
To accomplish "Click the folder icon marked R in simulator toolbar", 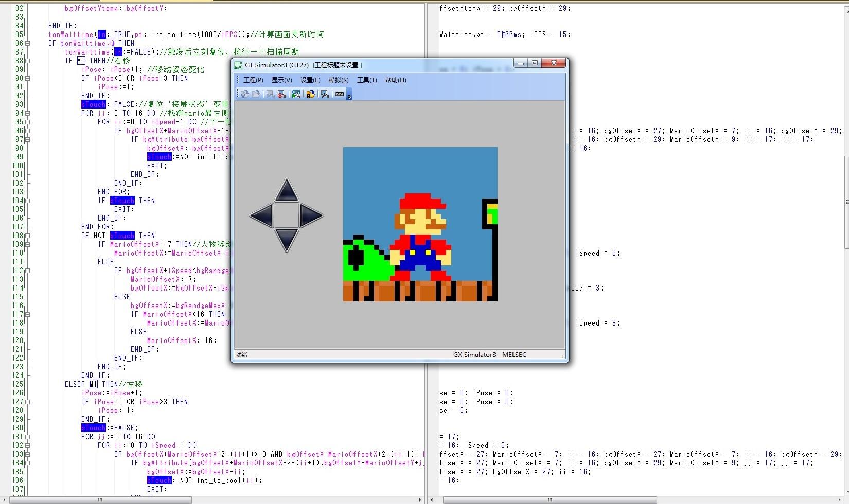I will click(310, 94).
